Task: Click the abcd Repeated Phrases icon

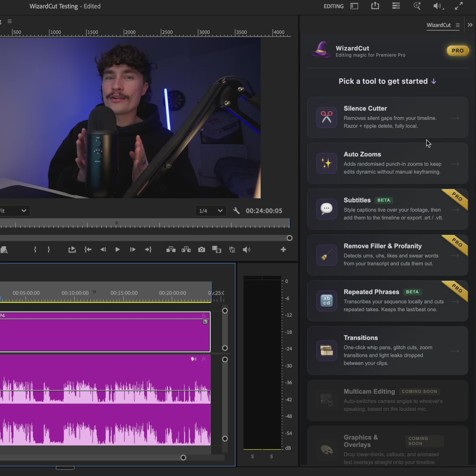Action: coord(326,301)
